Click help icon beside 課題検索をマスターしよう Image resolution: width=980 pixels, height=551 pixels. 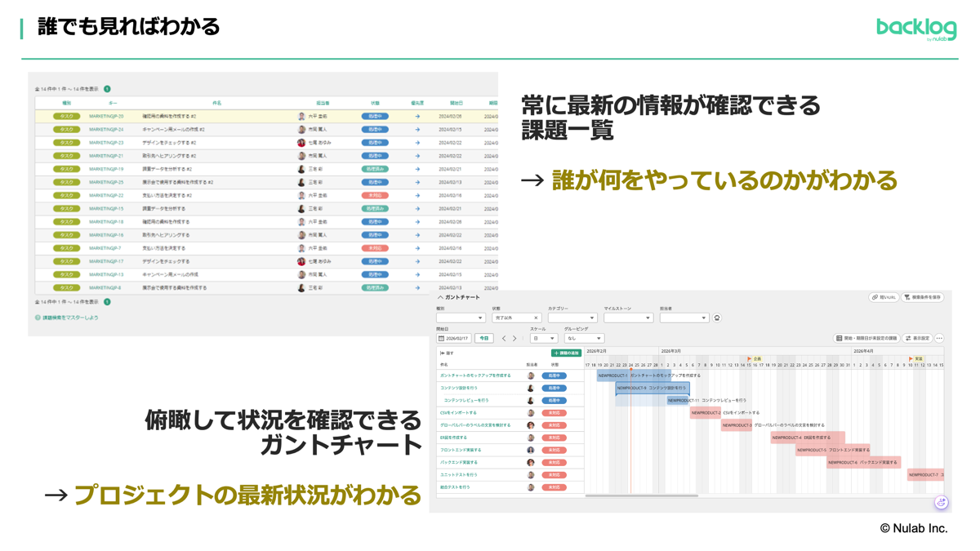38,318
